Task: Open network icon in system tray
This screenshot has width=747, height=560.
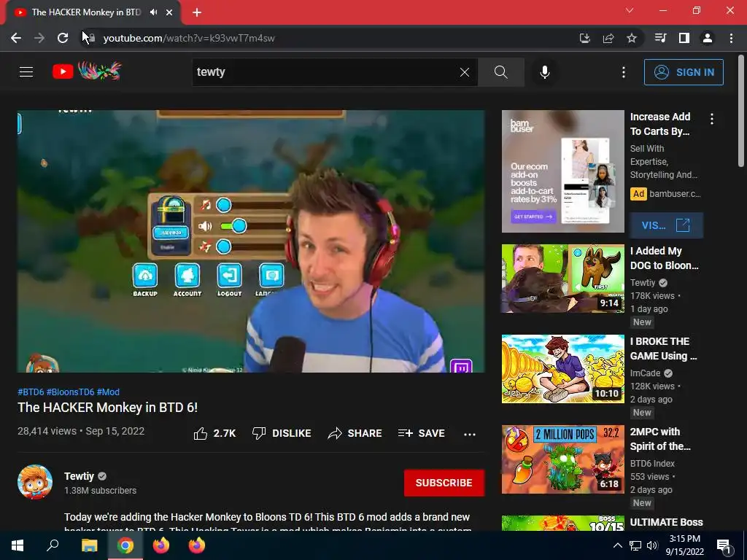Action: [635, 545]
